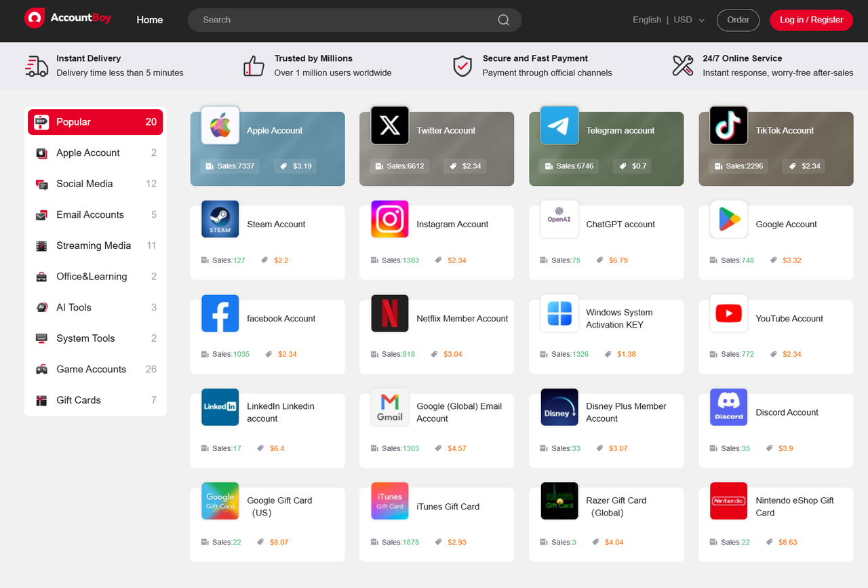
Task: Click the YouTube Account title
Action: coord(789,319)
